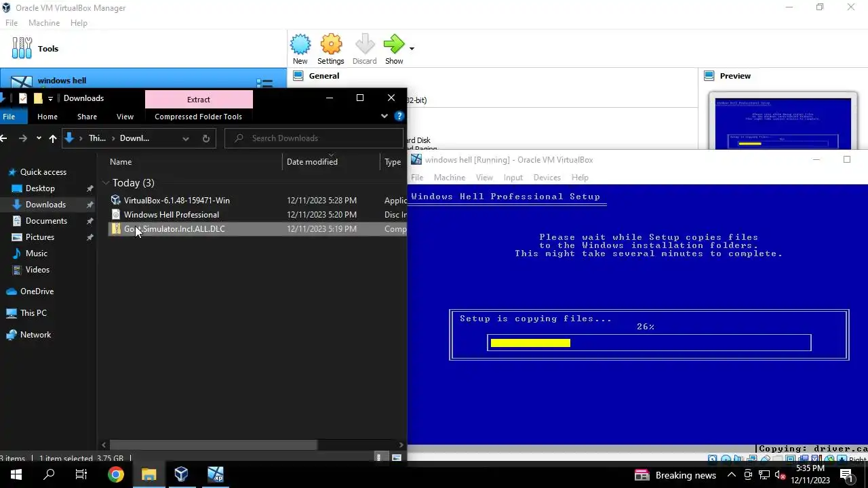The width and height of the screenshot is (868, 488).
Task: Open Compressed Folder Tools tab
Action: [198, 117]
